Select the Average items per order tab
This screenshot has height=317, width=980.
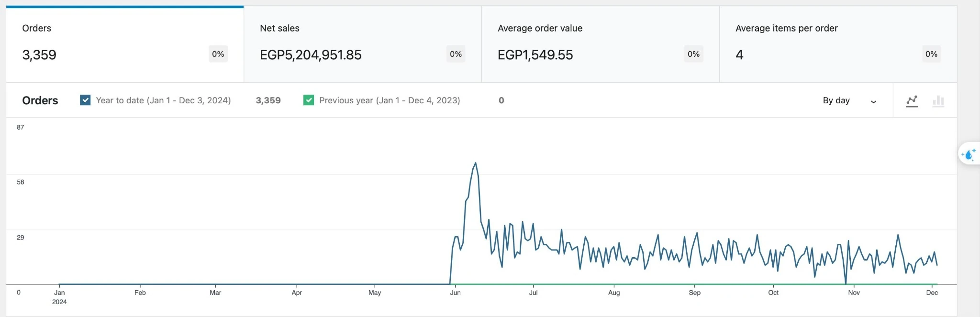pos(838,44)
